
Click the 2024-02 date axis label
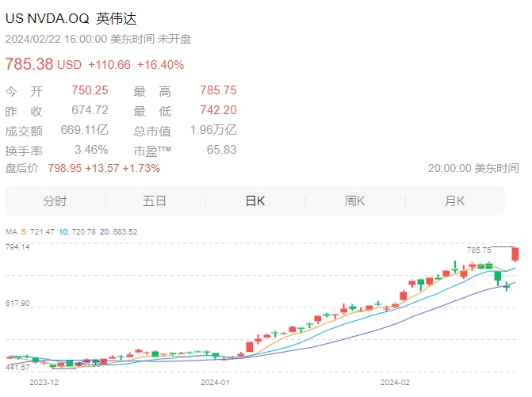(395, 383)
